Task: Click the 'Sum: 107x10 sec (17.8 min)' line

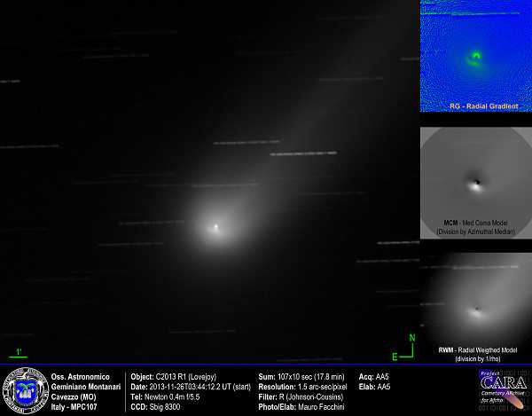Action: click(301, 377)
